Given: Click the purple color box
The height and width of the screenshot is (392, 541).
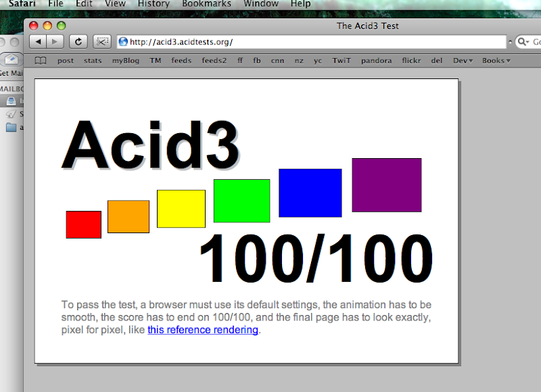Looking at the screenshot, I should pos(387,185).
